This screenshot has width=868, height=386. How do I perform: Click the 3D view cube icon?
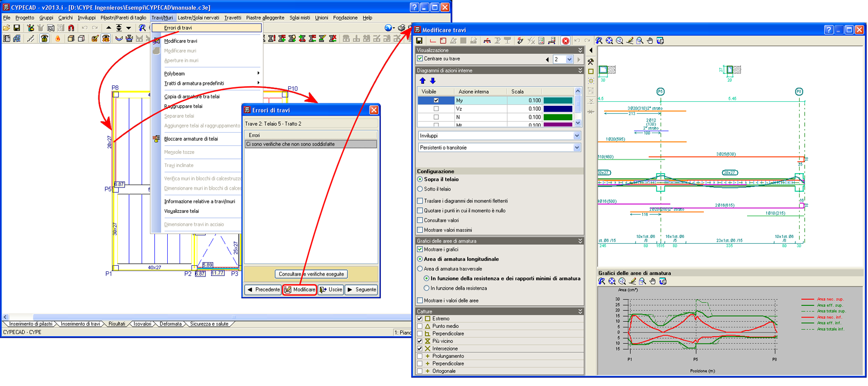click(x=71, y=39)
